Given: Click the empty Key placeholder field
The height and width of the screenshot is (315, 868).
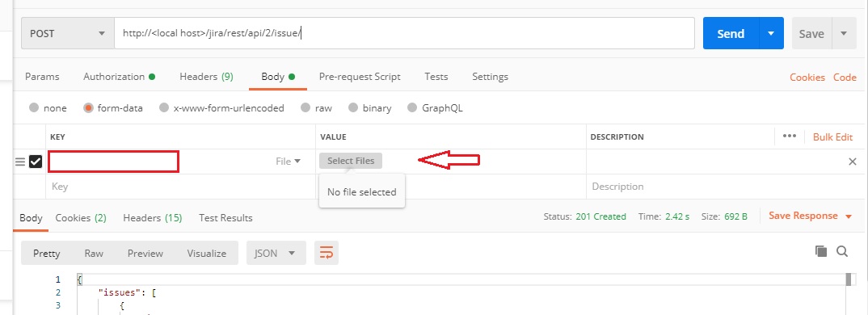Looking at the screenshot, I should point(180,187).
